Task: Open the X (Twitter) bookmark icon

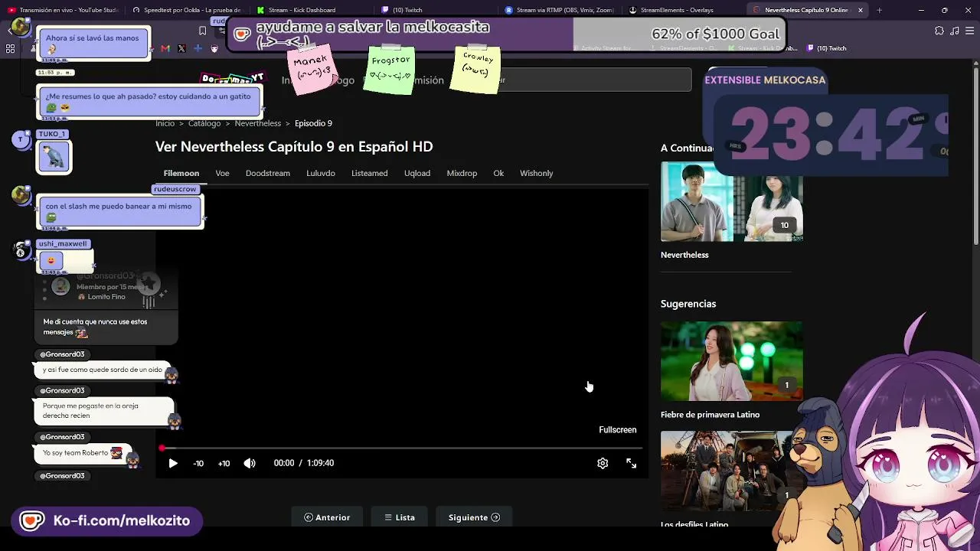Action: click(x=181, y=48)
